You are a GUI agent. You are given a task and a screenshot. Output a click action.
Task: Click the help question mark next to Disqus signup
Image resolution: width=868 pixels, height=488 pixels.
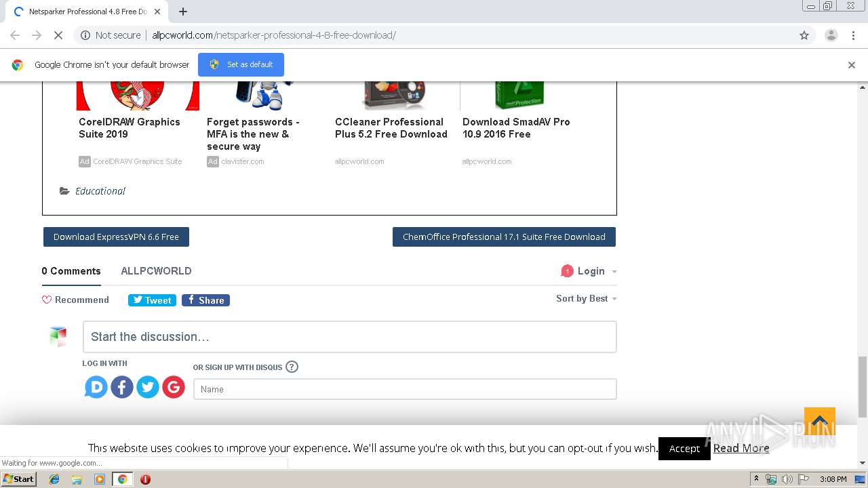tap(292, 367)
